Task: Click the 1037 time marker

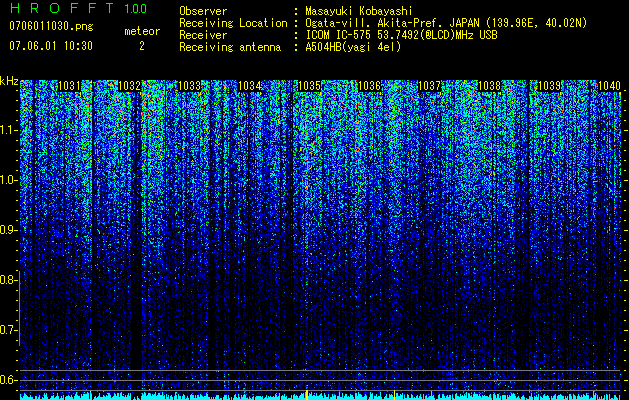Action: coord(429,85)
